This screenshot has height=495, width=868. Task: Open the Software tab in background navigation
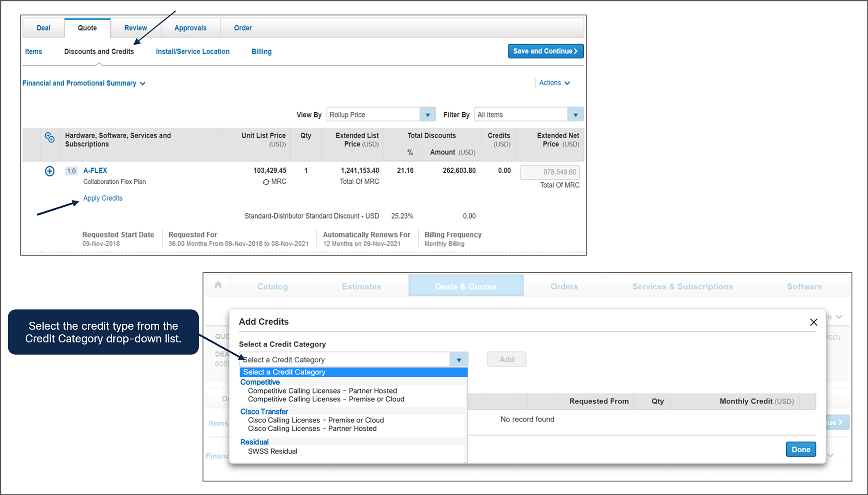tap(804, 287)
